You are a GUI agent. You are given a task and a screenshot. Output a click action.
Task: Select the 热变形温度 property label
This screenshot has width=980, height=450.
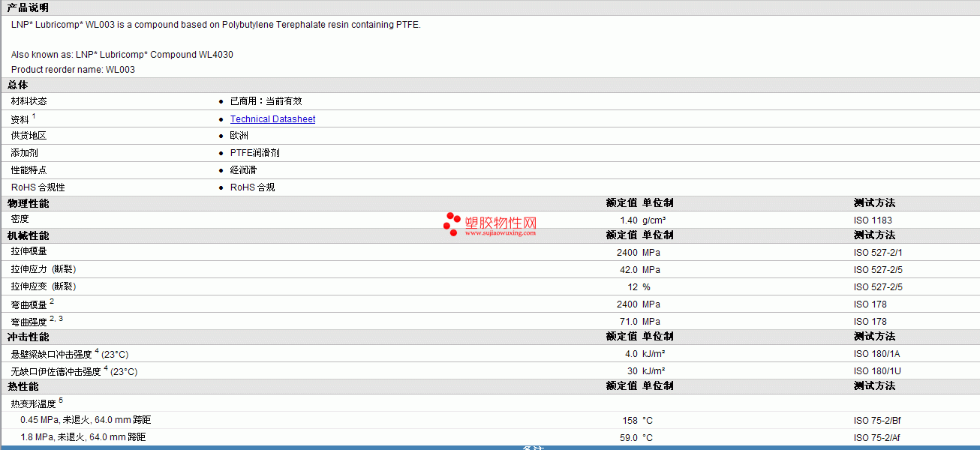tap(34, 404)
